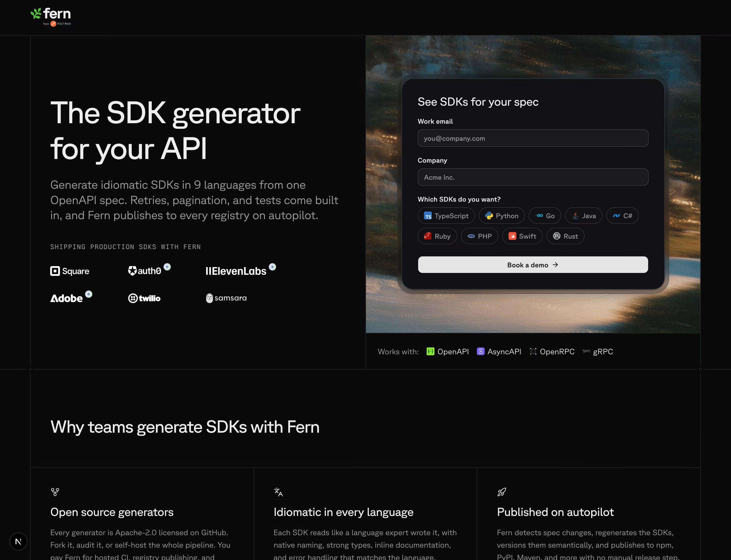Viewport: 731px width, 560px height.
Task: Toggle the Rust SDK chip
Action: click(565, 236)
